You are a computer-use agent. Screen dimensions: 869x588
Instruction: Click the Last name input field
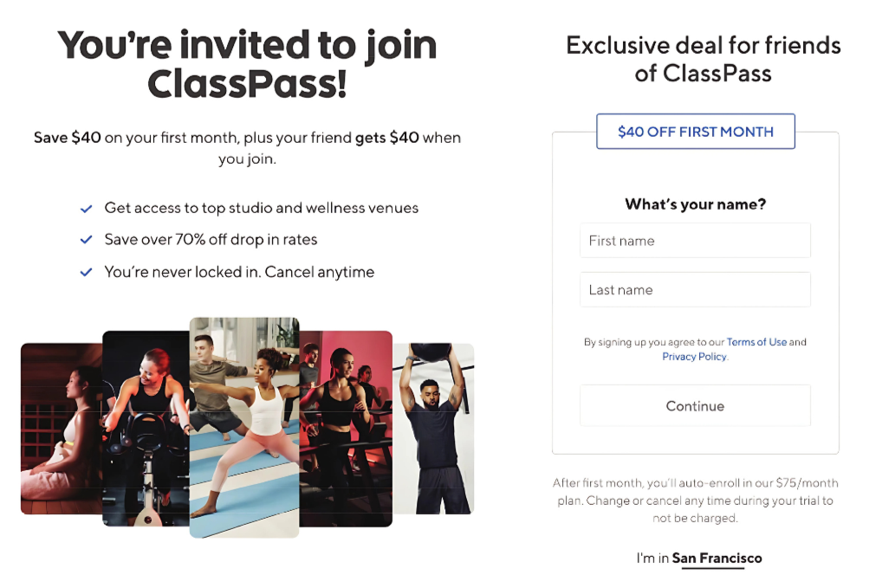[695, 289]
